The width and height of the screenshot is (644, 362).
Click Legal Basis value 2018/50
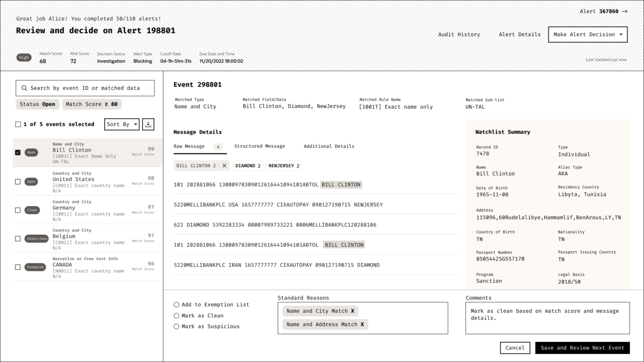[x=569, y=282]
